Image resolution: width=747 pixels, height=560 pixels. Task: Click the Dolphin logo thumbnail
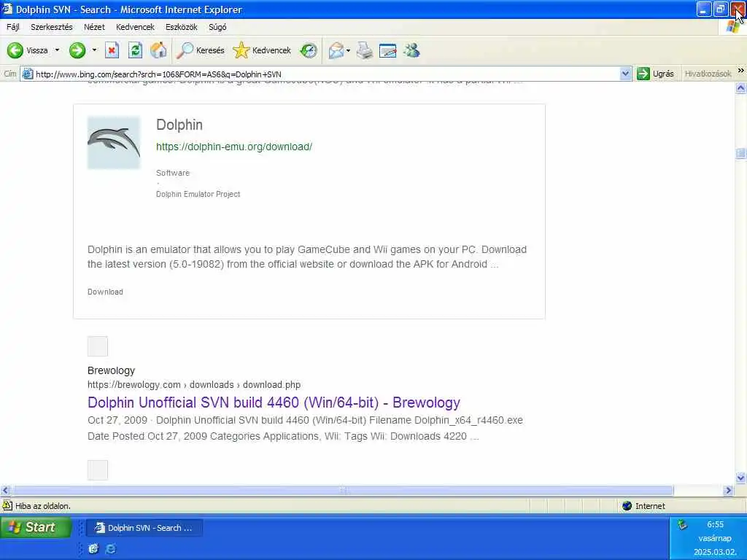point(114,142)
